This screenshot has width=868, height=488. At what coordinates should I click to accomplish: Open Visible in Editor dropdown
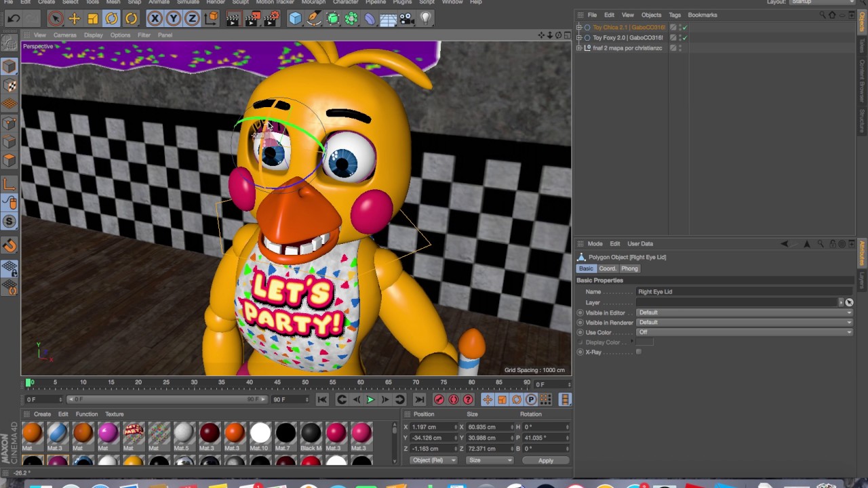pos(744,312)
